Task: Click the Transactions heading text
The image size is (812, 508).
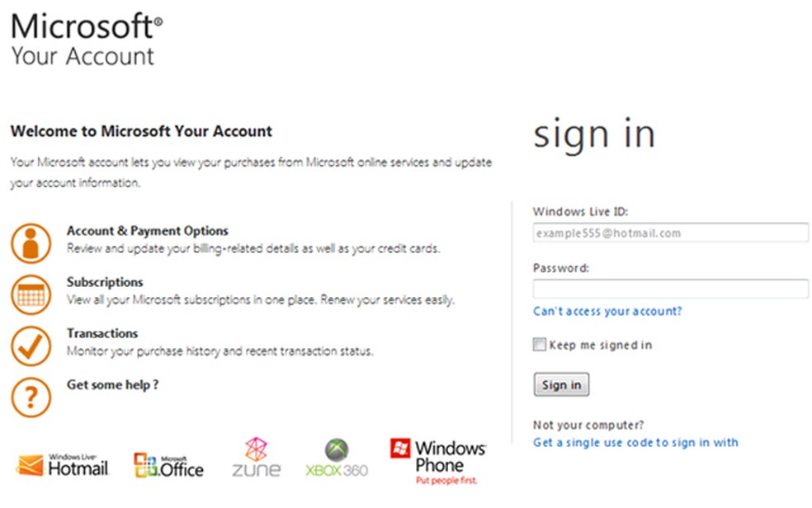Action: tap(101, 333)
